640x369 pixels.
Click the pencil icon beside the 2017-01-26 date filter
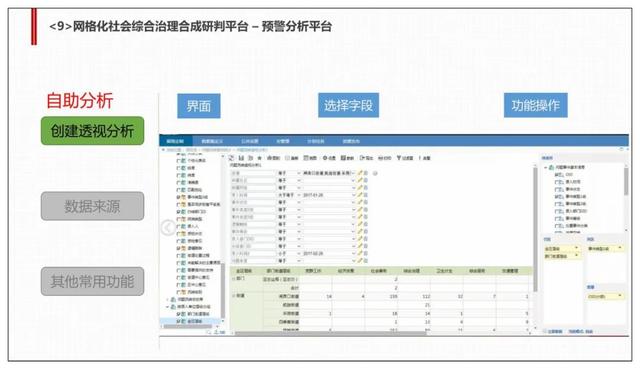coord(360,195)
